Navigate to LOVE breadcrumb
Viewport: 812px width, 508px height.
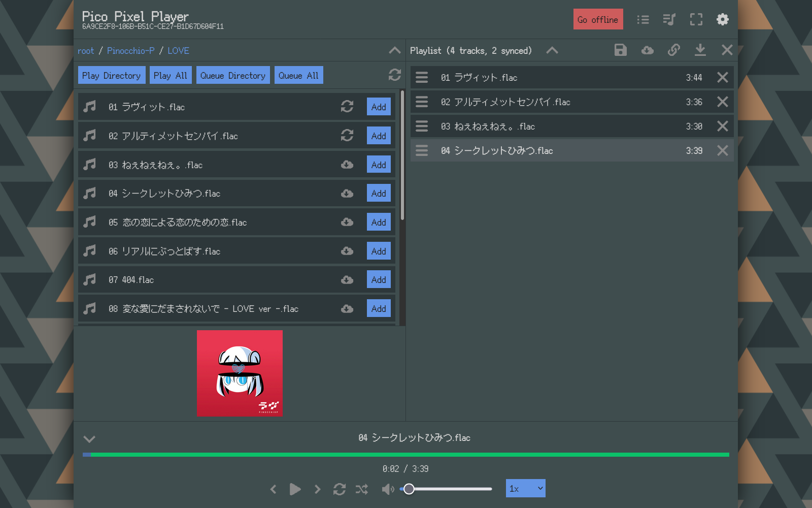178,51
